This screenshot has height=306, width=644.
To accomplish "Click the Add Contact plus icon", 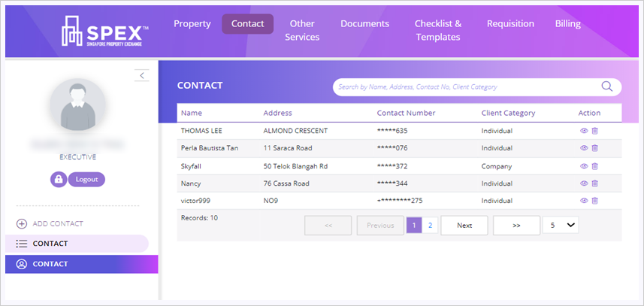I will [x=22, y=223].
